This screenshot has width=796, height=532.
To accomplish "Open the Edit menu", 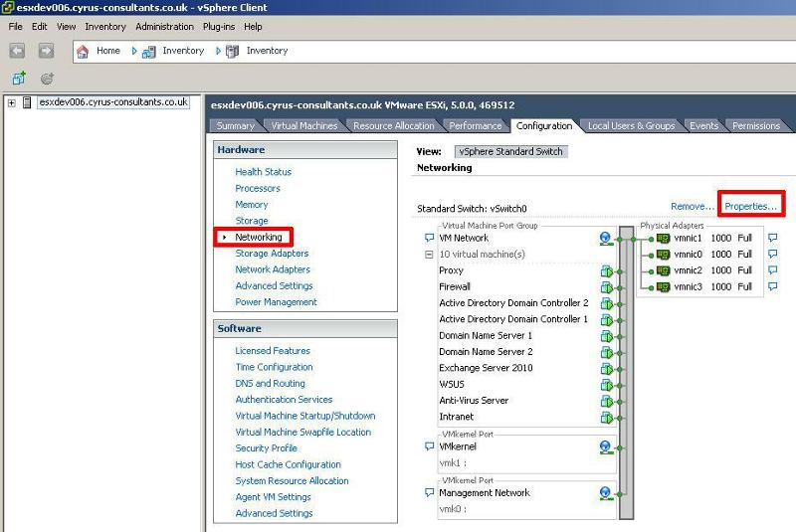I will [39, 27].
